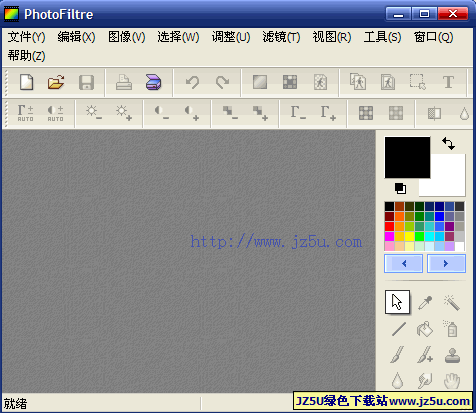Click the Undo arrow icon
Viewport: 476px width, 413px height.
pos(192,82)
